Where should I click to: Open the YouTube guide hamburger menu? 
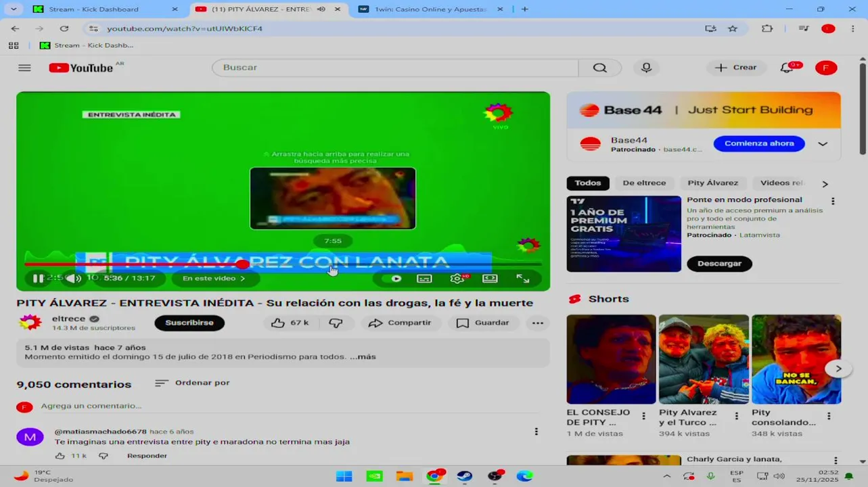coord(24,68)
